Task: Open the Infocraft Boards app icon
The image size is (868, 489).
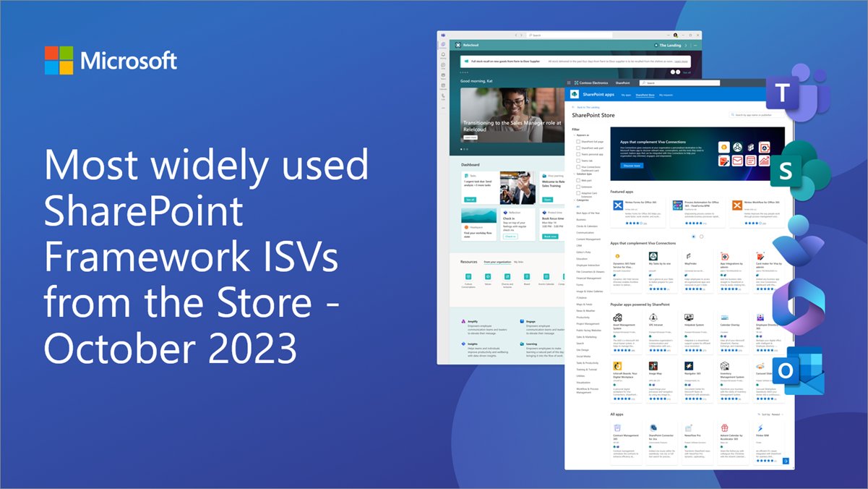Action: [617, 366]
